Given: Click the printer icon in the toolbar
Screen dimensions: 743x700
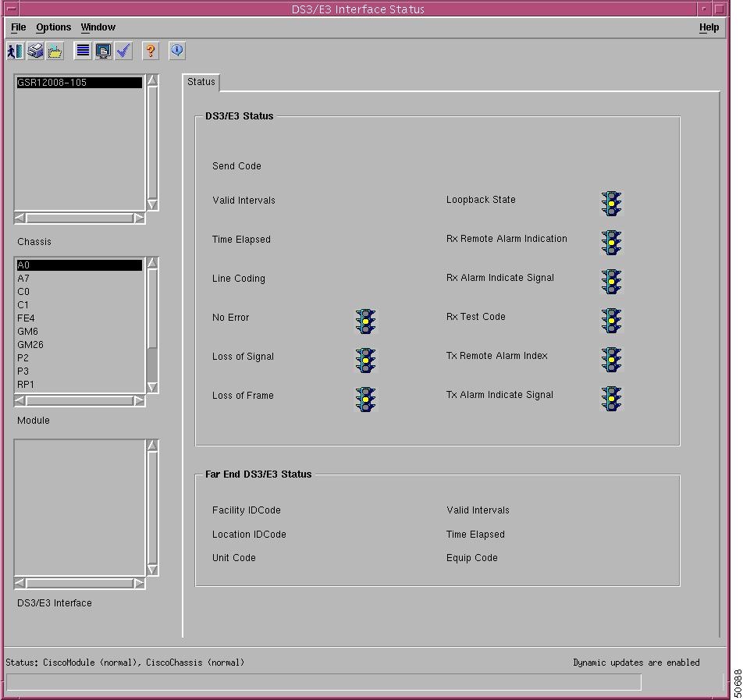Looking at the screenshot, I should (x=35, y=51).
